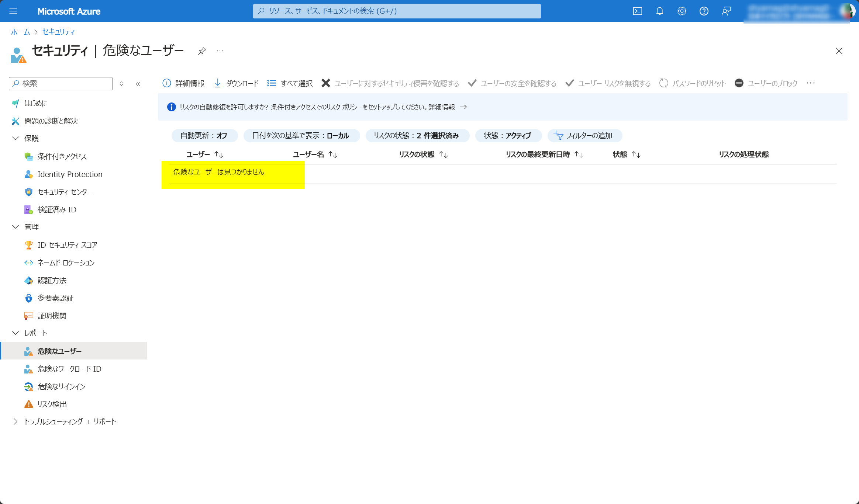859x504 pixels.
Task: Open the feedback icon in header
Action: (726, 11)
